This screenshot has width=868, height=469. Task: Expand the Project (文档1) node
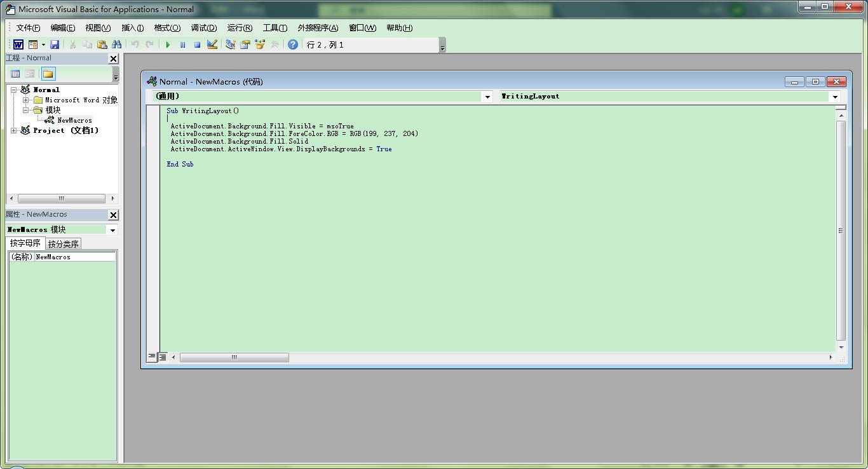14,130
